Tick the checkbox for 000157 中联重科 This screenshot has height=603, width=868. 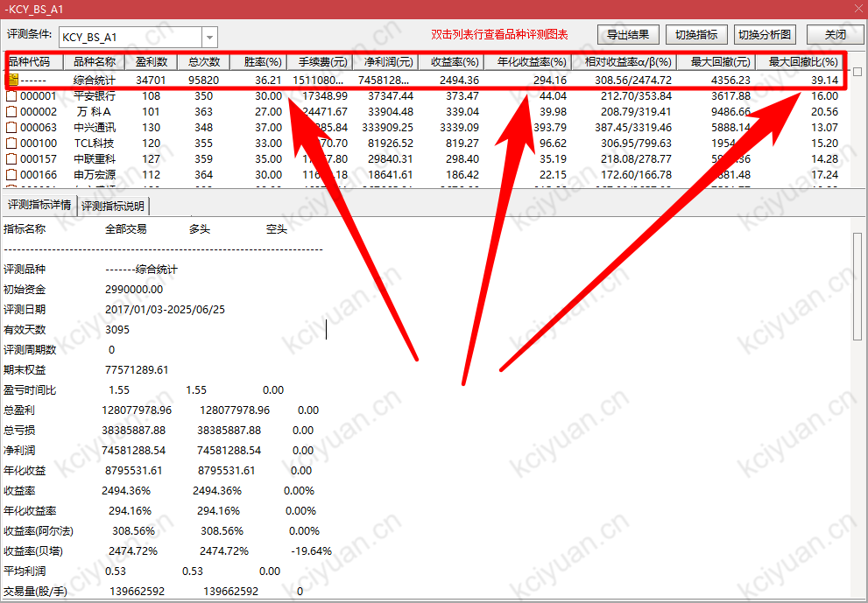[12, 159]
